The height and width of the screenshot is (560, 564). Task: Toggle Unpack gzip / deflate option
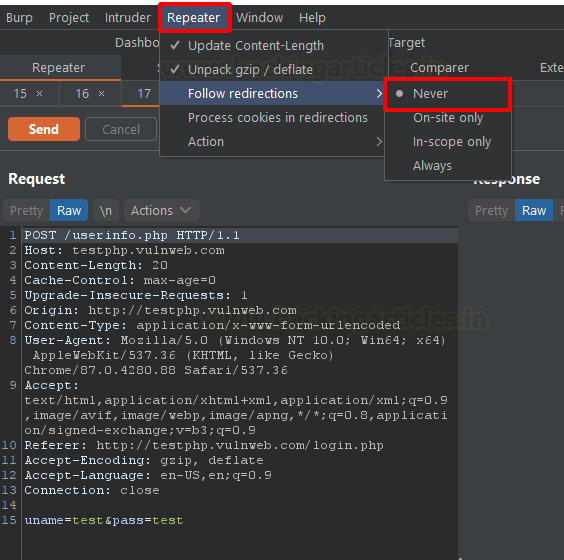click(x=272, y=69)
